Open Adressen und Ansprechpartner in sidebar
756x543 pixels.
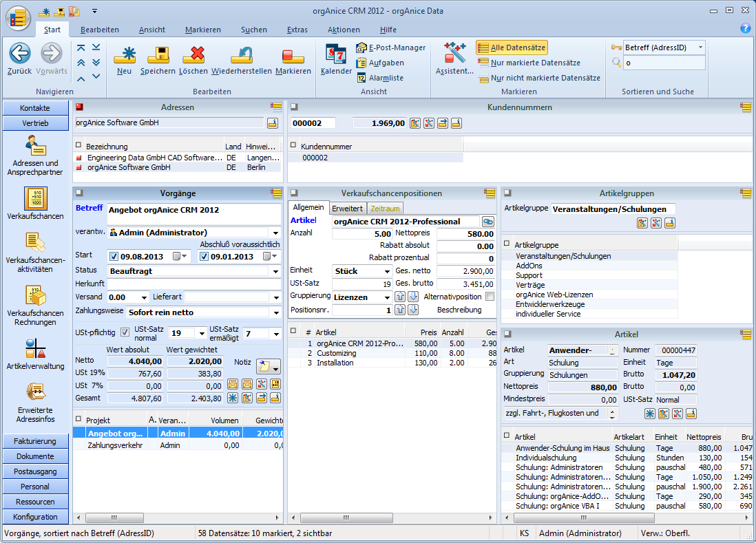[x=35, y=155]
